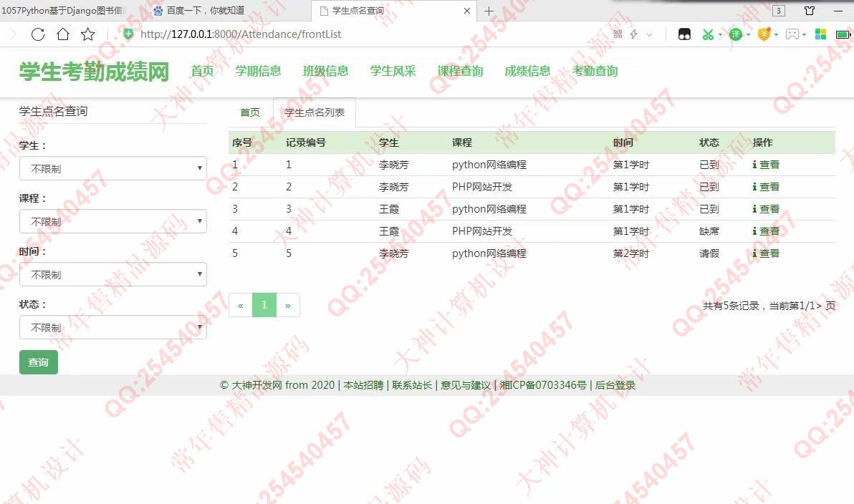The height and width of the screenshot is (504, 854).
Task: Click the green translate extension icon
Action: tap(736, 34)
